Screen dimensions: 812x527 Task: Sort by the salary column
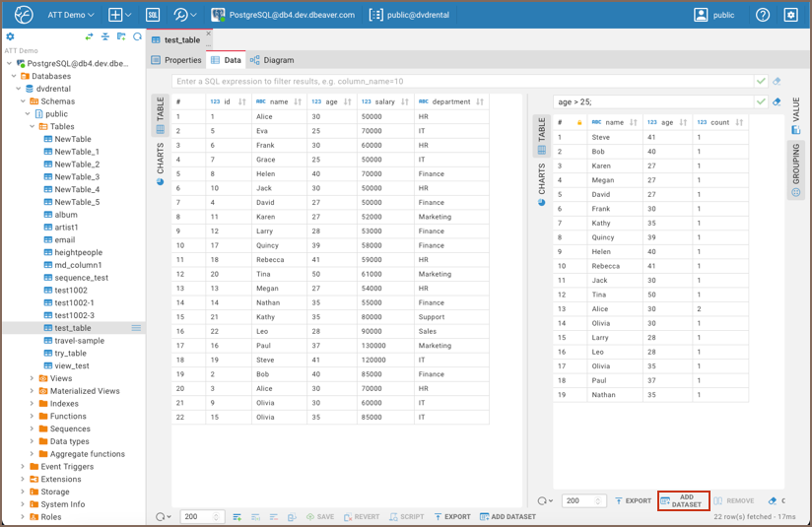(x=405, y=101)
